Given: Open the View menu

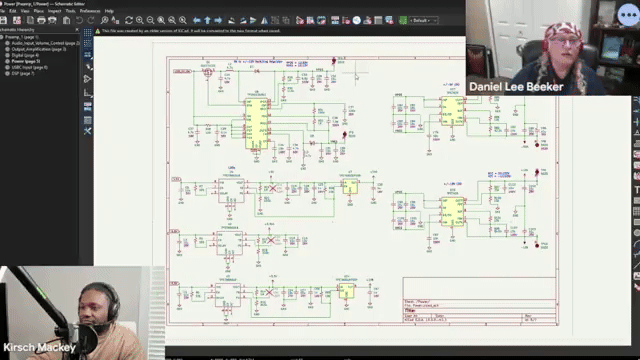Looking at the screenshot, I should (25, 11).
